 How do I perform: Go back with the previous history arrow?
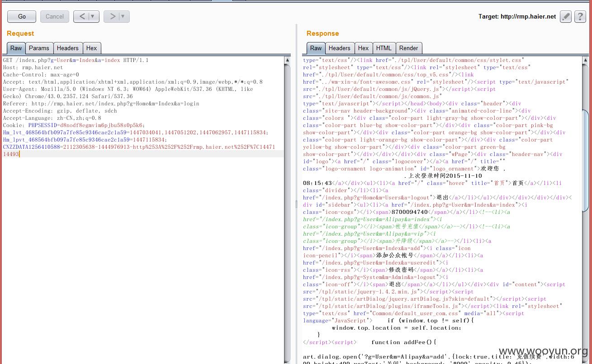click(x=82, y=16)
